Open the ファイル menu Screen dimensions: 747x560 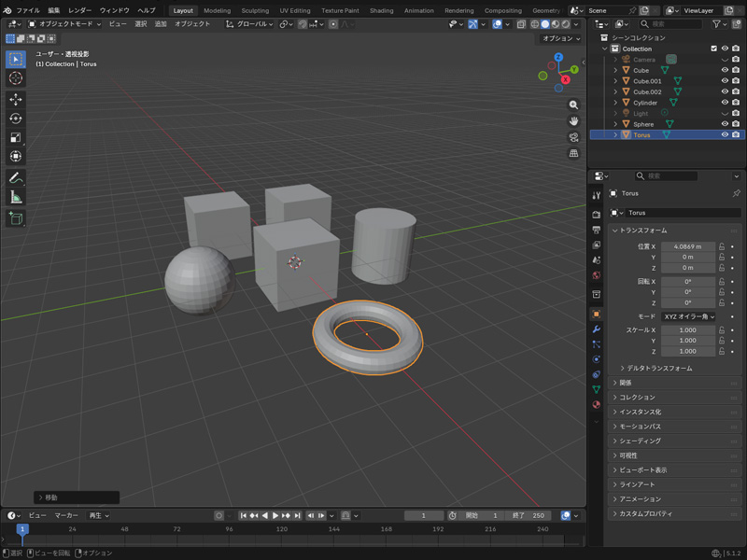coord(28,10)
